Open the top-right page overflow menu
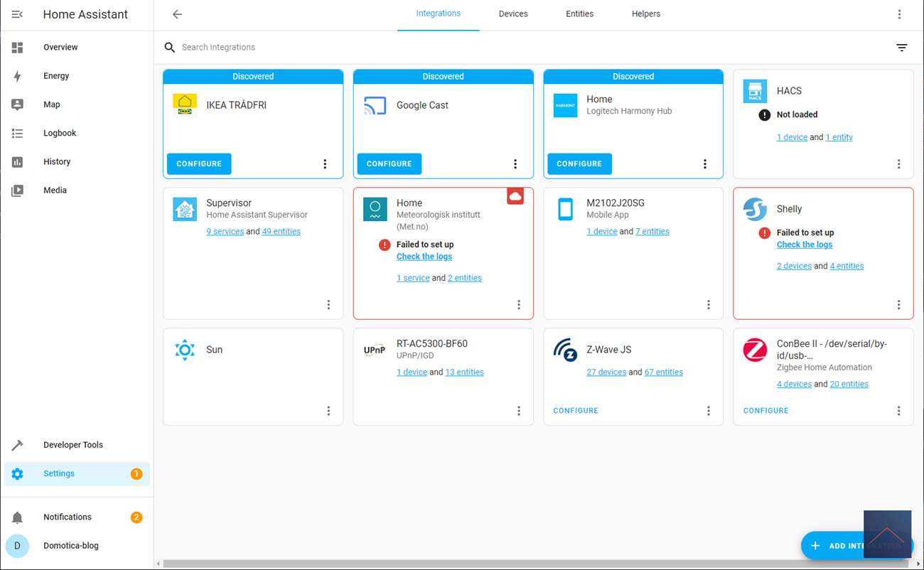 899,14
